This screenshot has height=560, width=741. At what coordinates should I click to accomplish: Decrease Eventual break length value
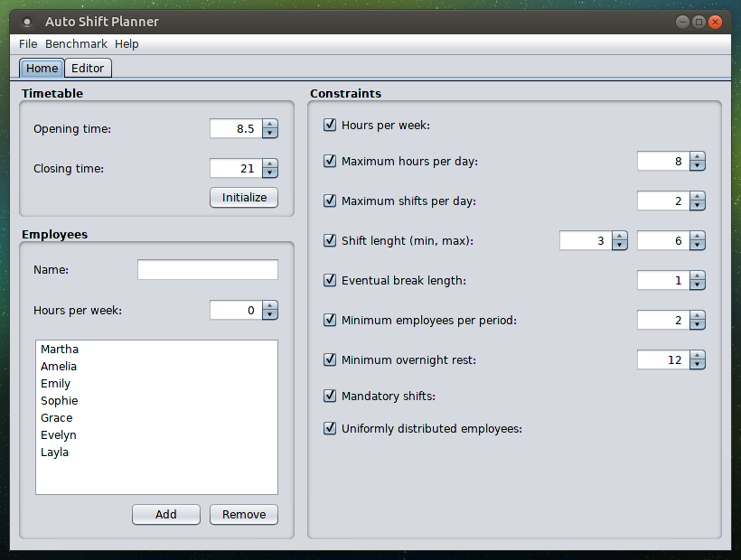click(697, 285)
